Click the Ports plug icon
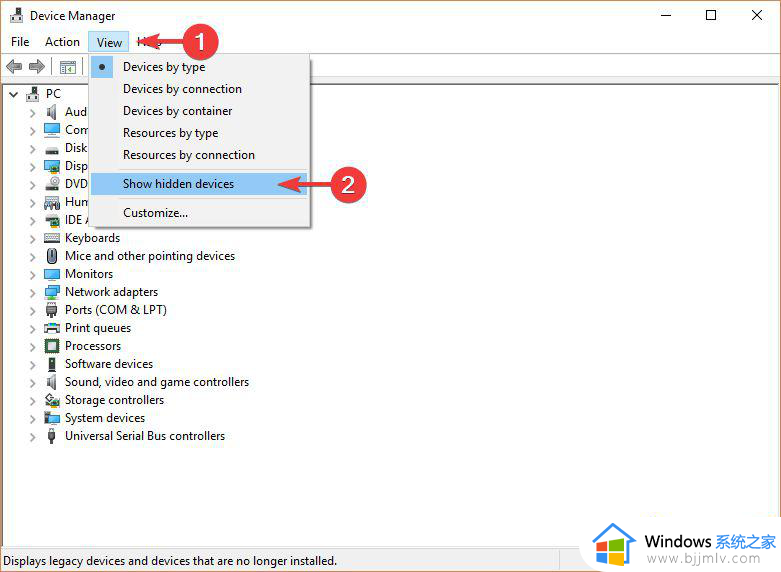The height and width of the screenshot is (572, 781). (51, 310)
